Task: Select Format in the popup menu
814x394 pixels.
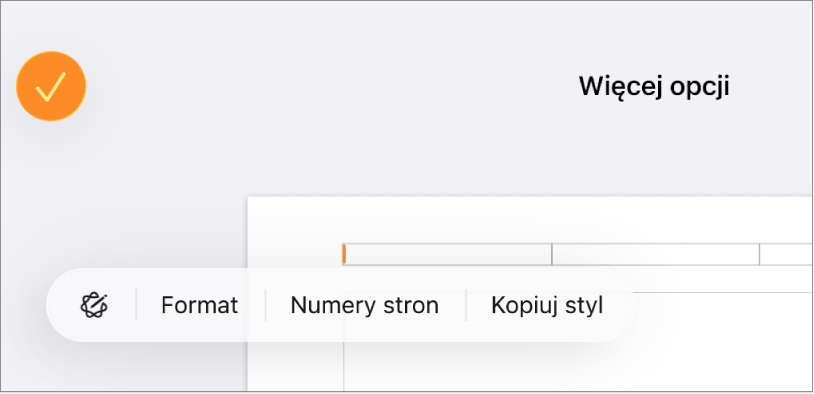Action: (199, 305)
